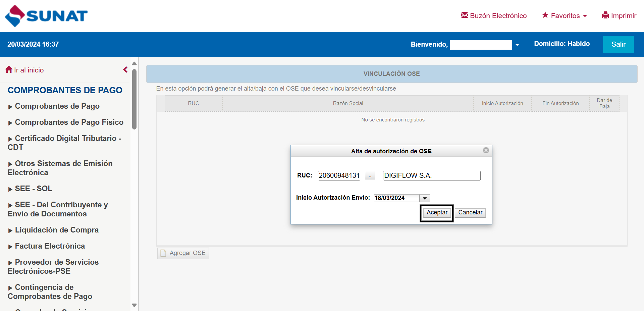Click the sidebar scroll up arrow
Screen dimensions: 644x311
(x=135, y=63)
